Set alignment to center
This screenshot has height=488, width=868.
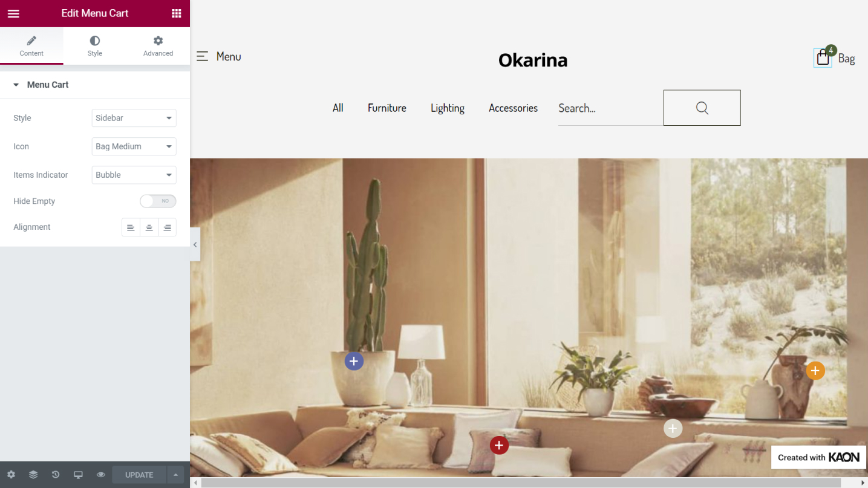pos(149,227)
